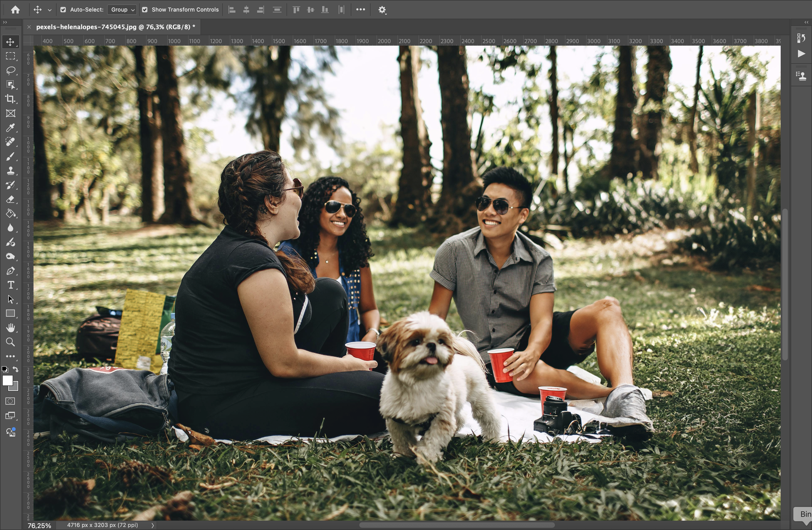Go to the Home screen
This screenshot has height=530, width=812.
(15, 10)
